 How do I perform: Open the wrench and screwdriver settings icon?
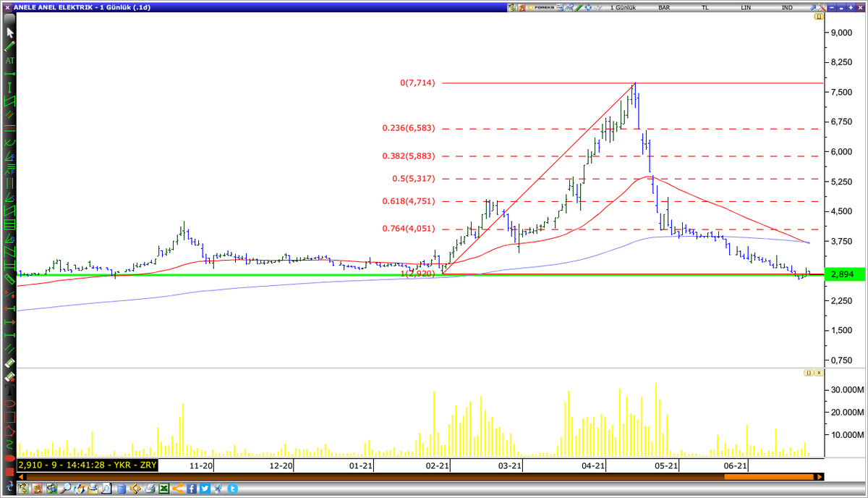[x=822, y=7]
